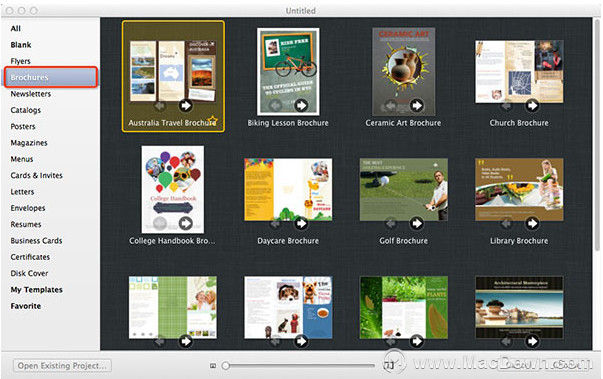603x379 pixels.
Task: Select the Brochures category
Action: [50, 77]
